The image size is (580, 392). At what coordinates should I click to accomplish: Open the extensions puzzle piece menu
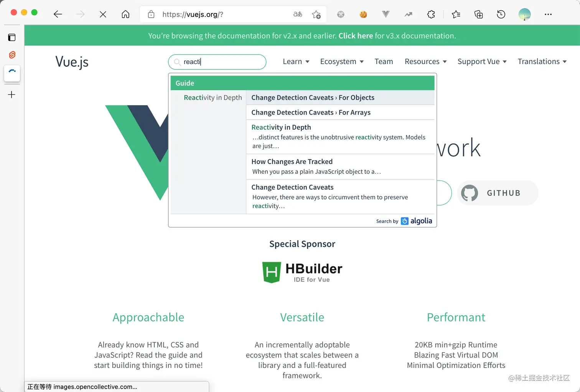(431, 15)
